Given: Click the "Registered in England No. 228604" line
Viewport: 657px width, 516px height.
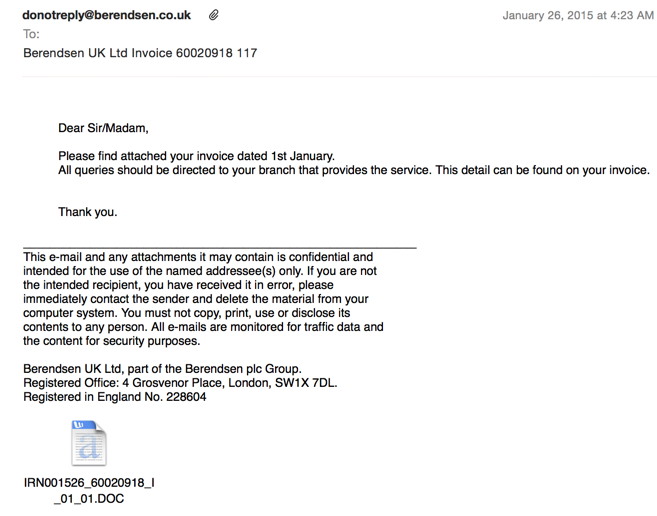Looking at the screenshot, I should click(115, 397).
